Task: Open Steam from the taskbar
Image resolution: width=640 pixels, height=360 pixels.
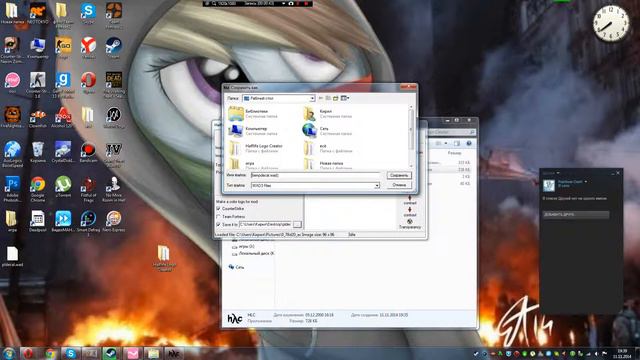Action: [111, 353]
